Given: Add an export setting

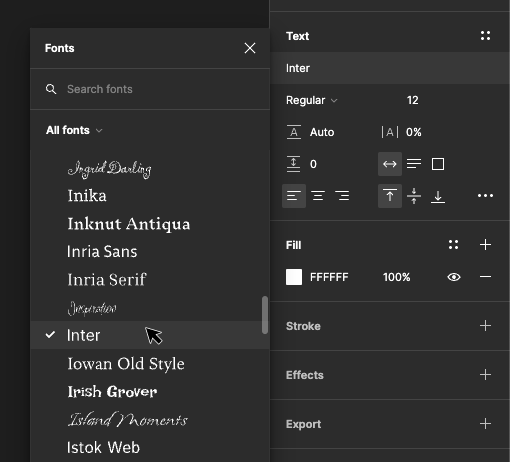Looking at the screenshot, I should pos(485,424).
